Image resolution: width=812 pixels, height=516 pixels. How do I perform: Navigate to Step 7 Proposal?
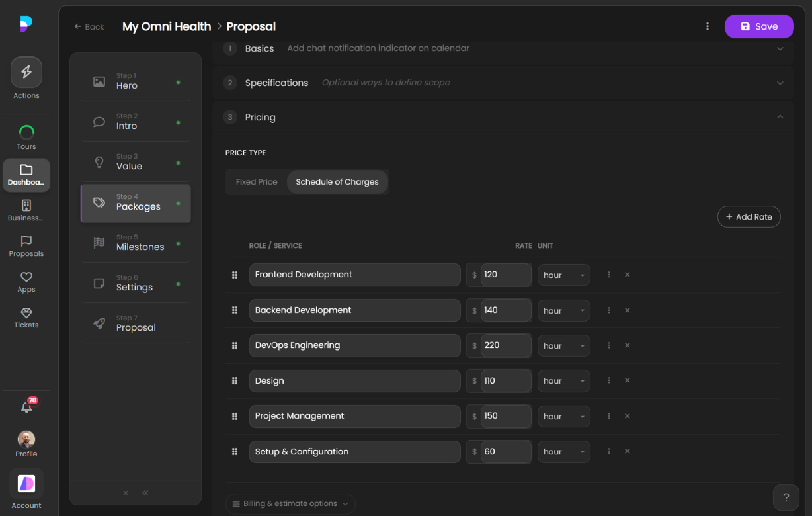click(x=136, y=322)
